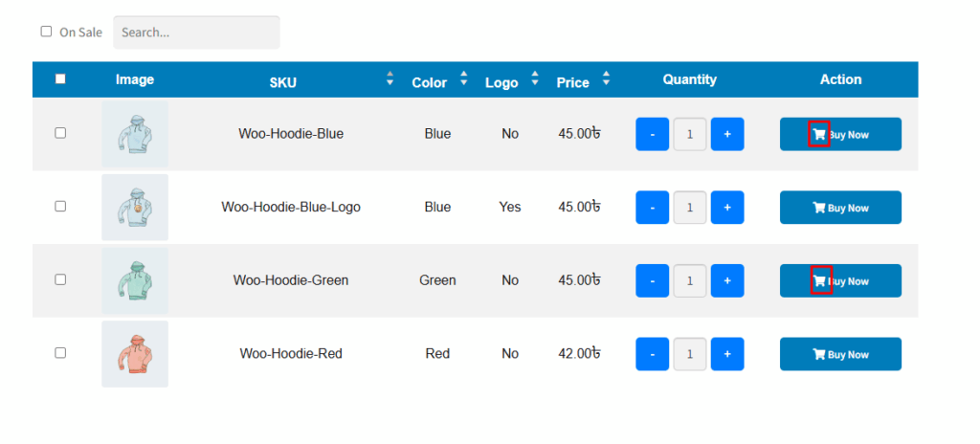Click cart icon in Woo-Hoodie-Blue Buy Now
Viewport: 980px width, 444px height.
pos(819,134)
